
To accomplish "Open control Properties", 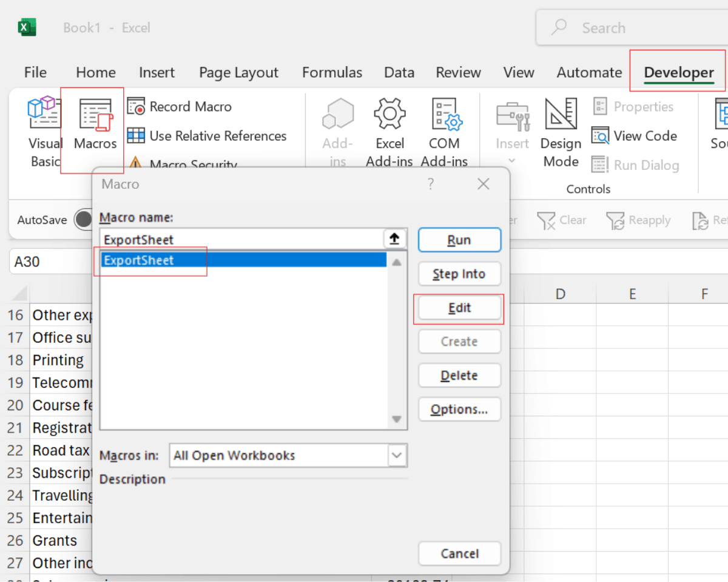I will tap(633, 106).
